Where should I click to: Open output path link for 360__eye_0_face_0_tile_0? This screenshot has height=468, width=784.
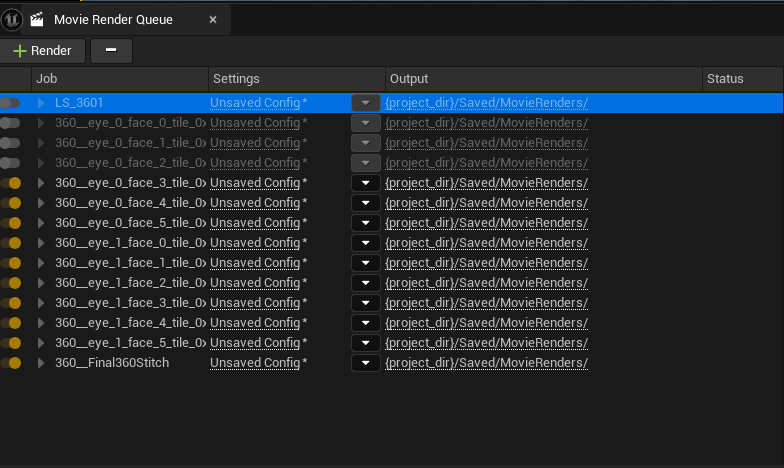tap(486, 123)
